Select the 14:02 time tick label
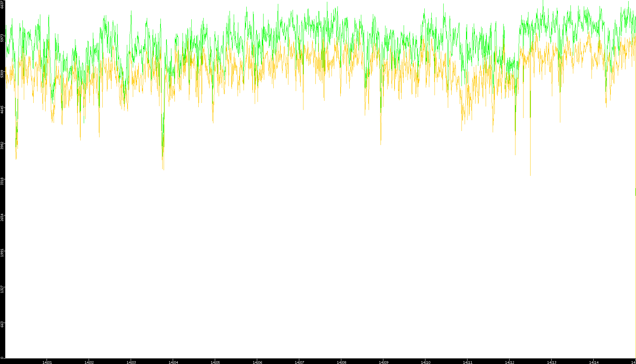Image resolution: width=636 pixels, height=364 pixels. click(x=89, y=362)
